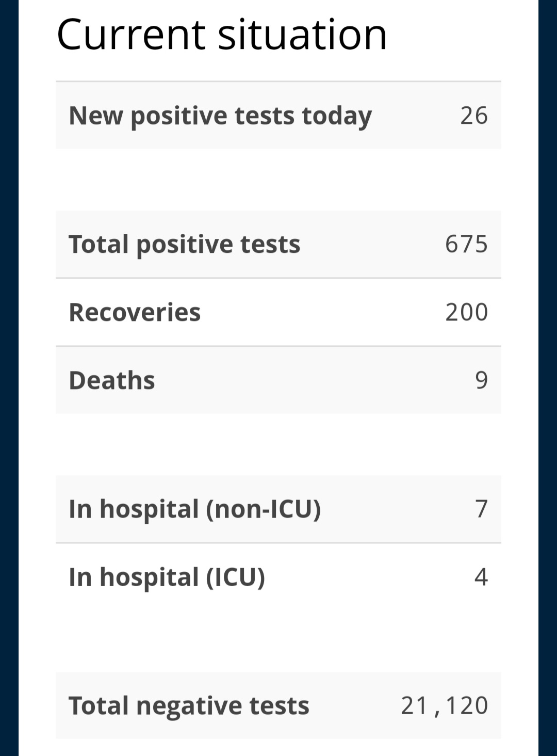The height and width of the screenshot is (756, 557).
Task: Select the Total positive tests label
Action: tap(184, 245)
